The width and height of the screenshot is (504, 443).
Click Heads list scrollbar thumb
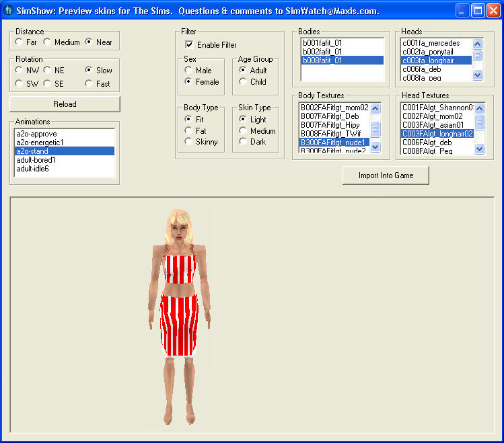(x=478, y=55)
